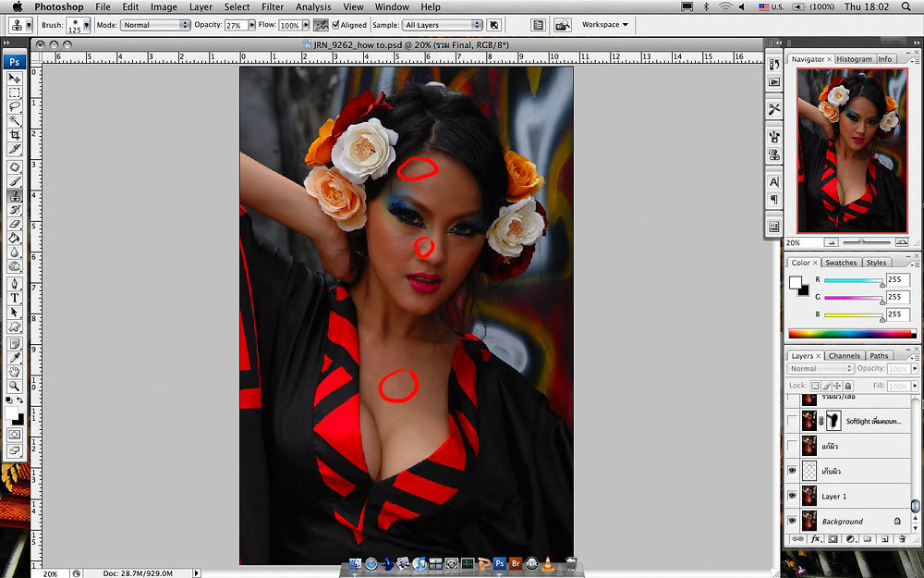Open the Filter menu
The height and width of the screenshot is (578, 924).
(x=273, y=6)
